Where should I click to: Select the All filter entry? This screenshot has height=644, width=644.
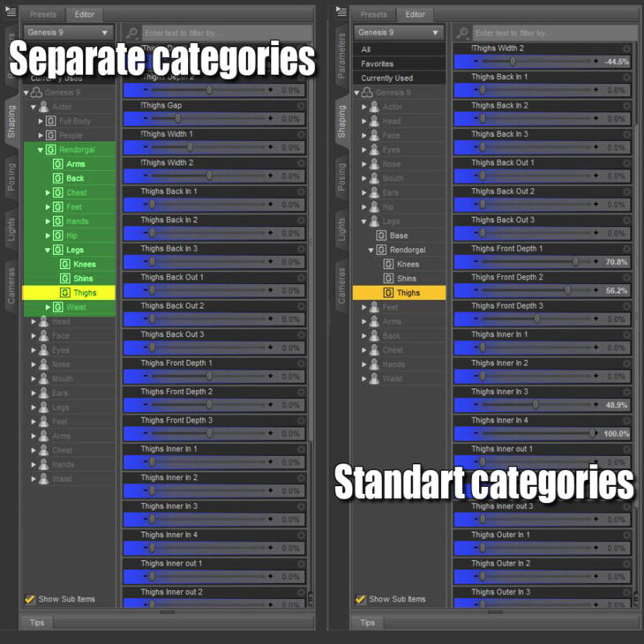click(366, 49)
